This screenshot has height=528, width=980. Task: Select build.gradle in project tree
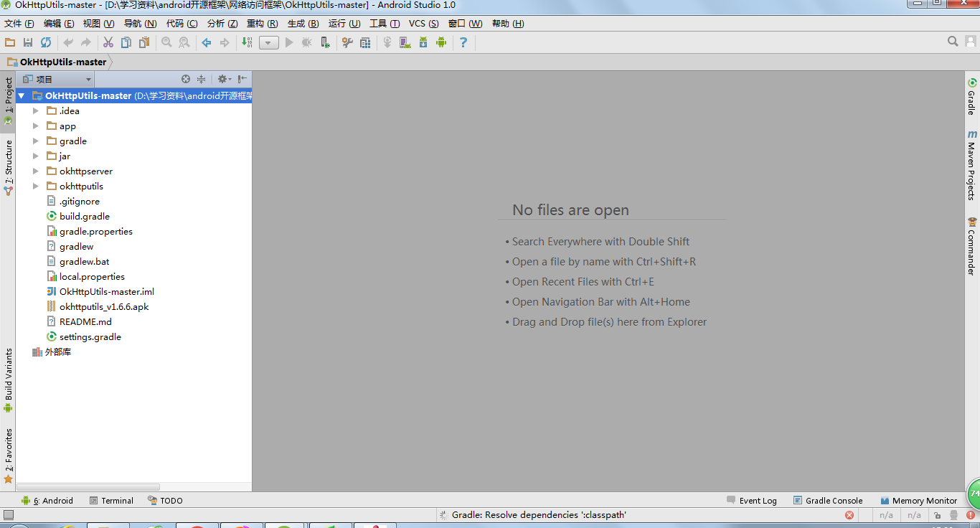pyautogui.click(x=85, y=216)
